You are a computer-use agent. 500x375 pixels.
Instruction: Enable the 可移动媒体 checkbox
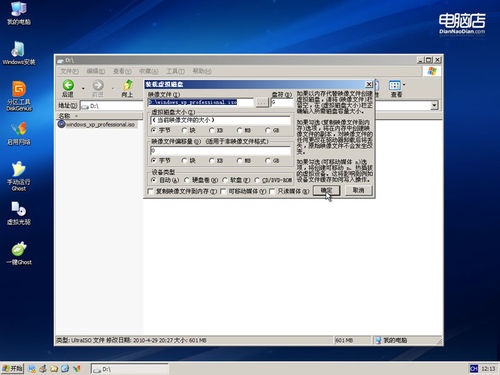[223, 191]
